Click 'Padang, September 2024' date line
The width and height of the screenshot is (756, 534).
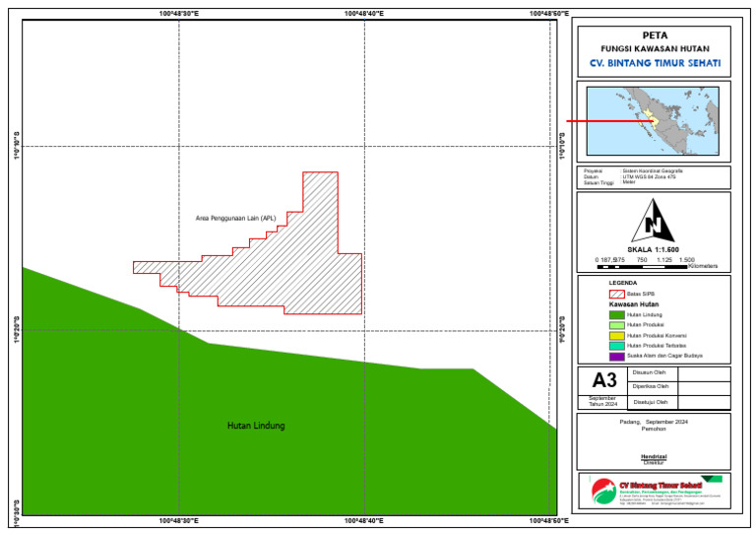click(x=654, y=422)
